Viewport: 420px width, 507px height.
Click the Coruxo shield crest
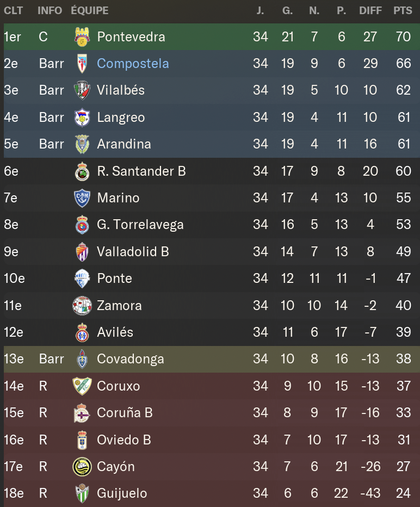coord(82,386)
